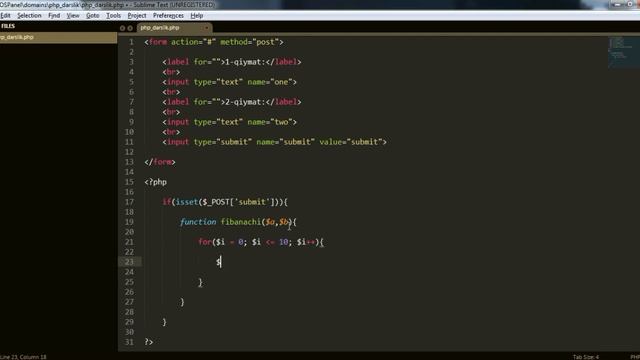
Task: Click the 2-qiymat label line
Action: click(x=231, y=102)
